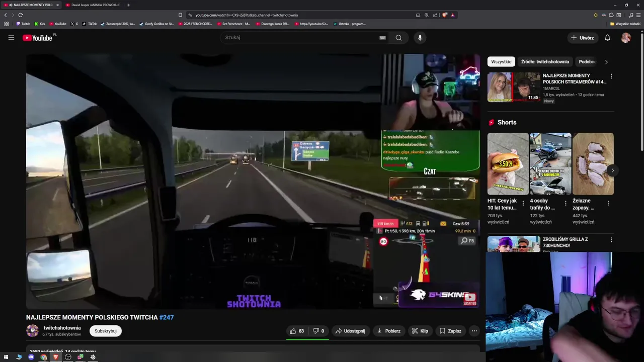The image size is (644, 362).
Task: Switch to 'NAJLEPSZE MOMENTY' browser tab
Action: pos(30,5)
